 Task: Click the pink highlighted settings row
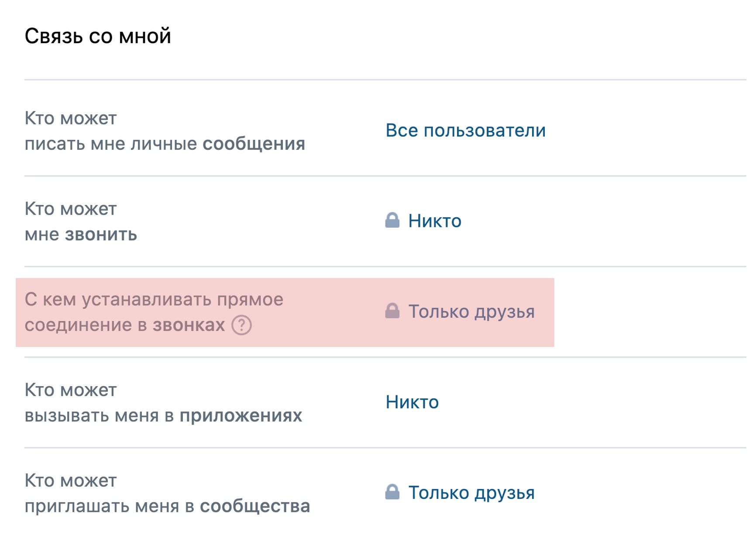[x=284, y=312]
